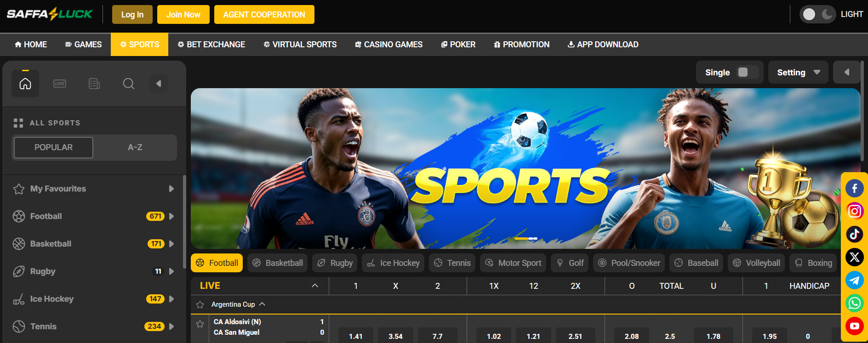Click the Basketball icon in sidebar
The height and width of the screenshot is (343, 868).
pyautogui.click(x=19, y=244)
